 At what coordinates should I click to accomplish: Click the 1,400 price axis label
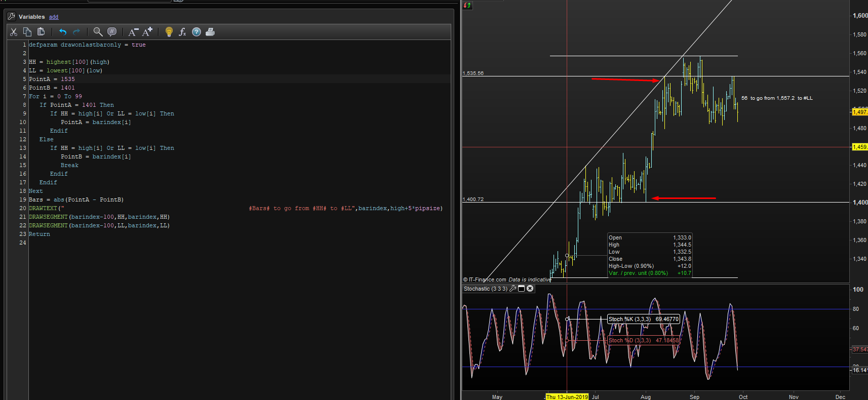pos(860,202)
